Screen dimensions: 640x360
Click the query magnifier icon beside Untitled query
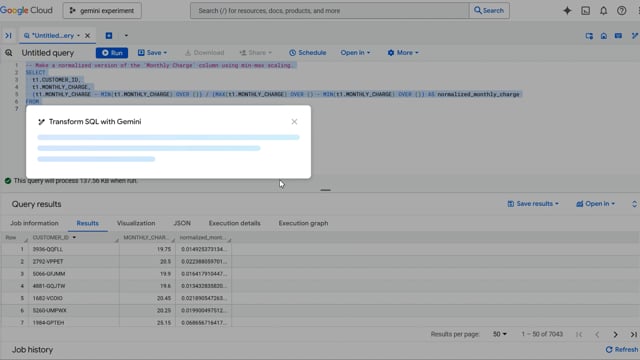point(9,53)
